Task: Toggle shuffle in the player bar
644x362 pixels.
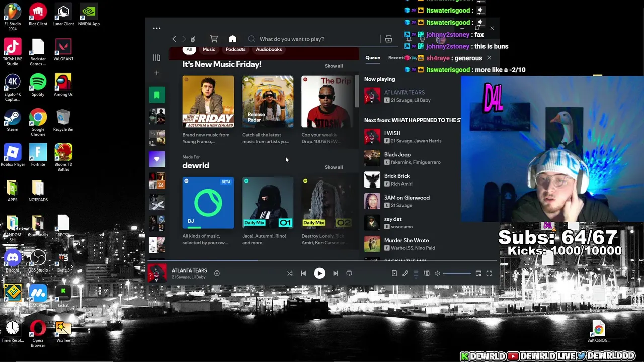Action: (x=290, y=273)
